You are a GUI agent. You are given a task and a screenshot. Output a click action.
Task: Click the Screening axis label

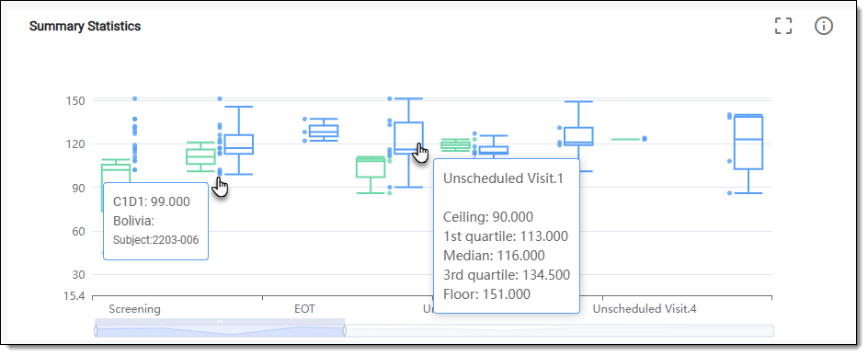tap(134, 309)
